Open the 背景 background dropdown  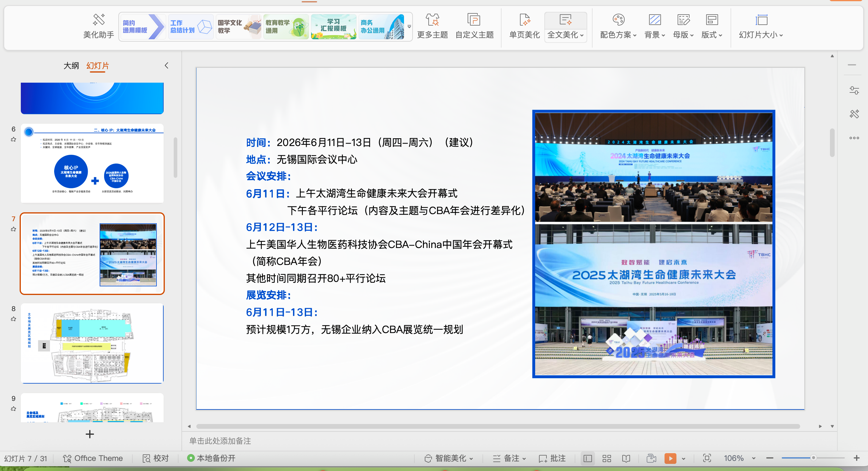[654, 35]
